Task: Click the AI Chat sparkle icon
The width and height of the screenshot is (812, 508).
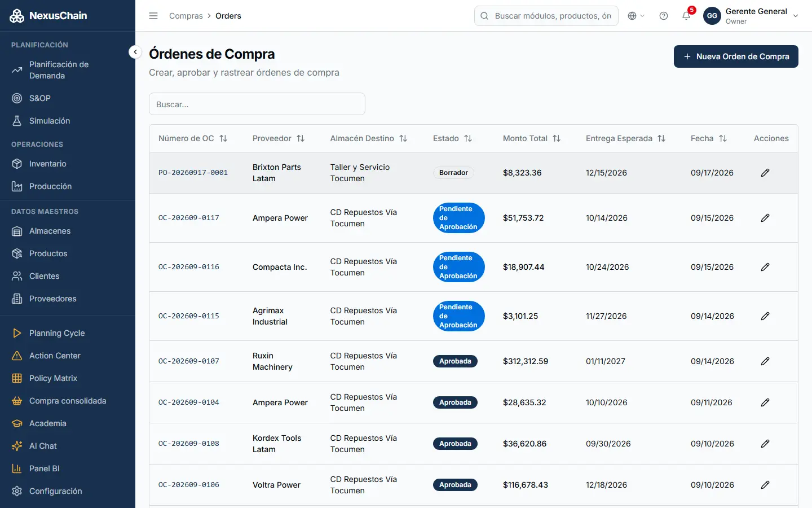Action: click(17, 446)
